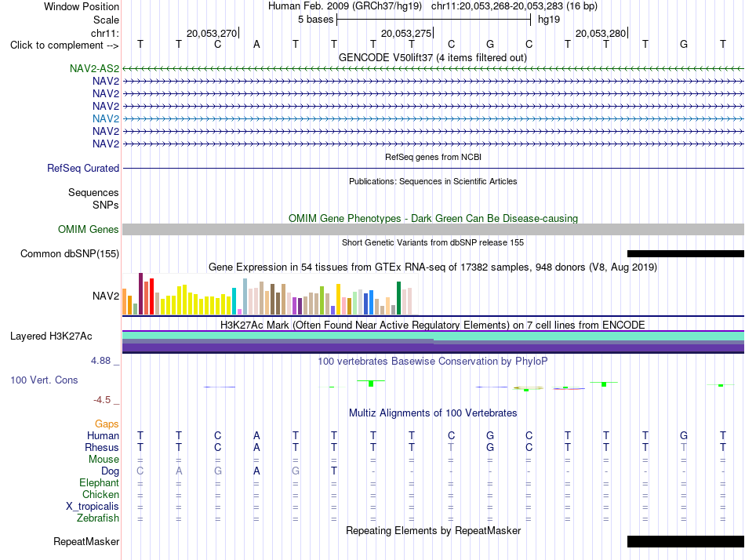Click the Multiz Alignments of 100 Vertebrates title
This screenshot has width=745, height=560.
(433, 413)
